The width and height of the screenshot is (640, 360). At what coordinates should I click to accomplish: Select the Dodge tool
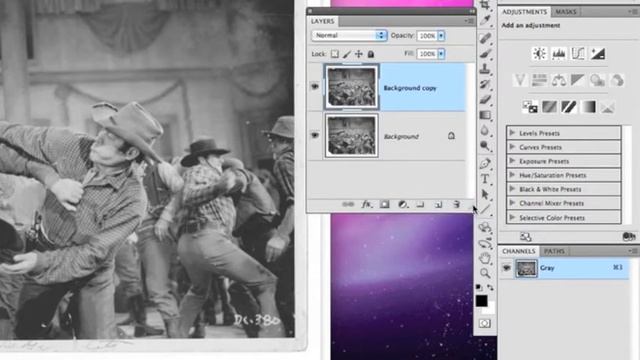point(485,146)
